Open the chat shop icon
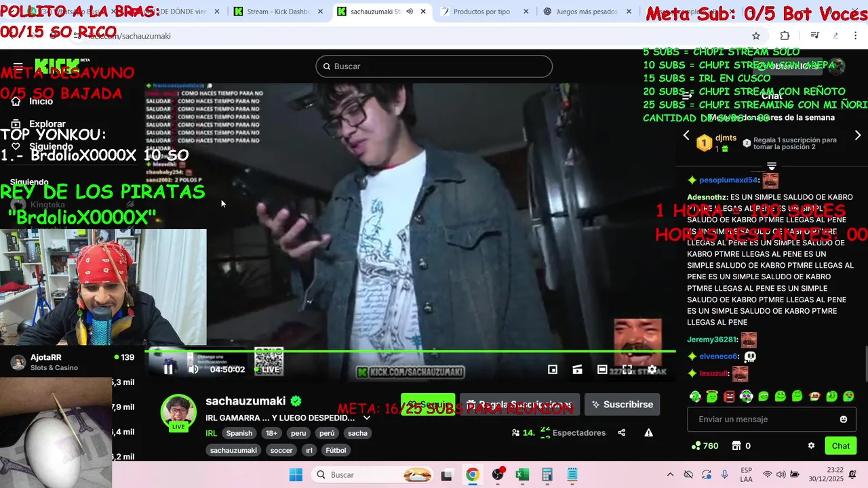The height and width of the screenshot is (488, 868). click(x=736, y=446)
